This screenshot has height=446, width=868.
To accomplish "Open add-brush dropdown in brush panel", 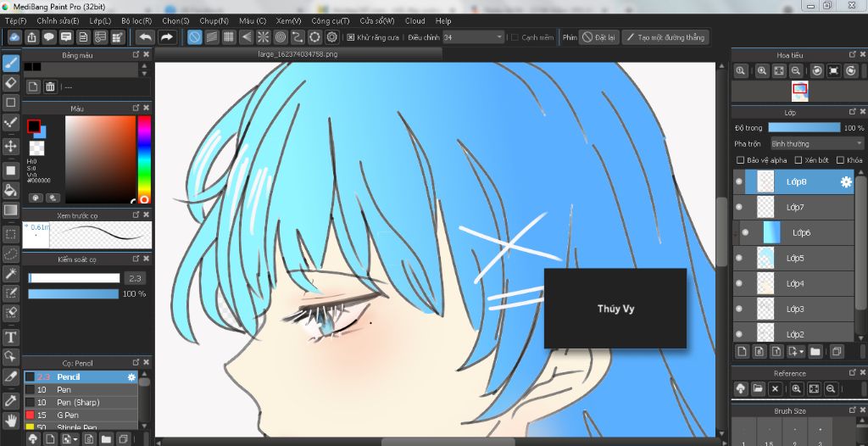I will tap(75, 439).
